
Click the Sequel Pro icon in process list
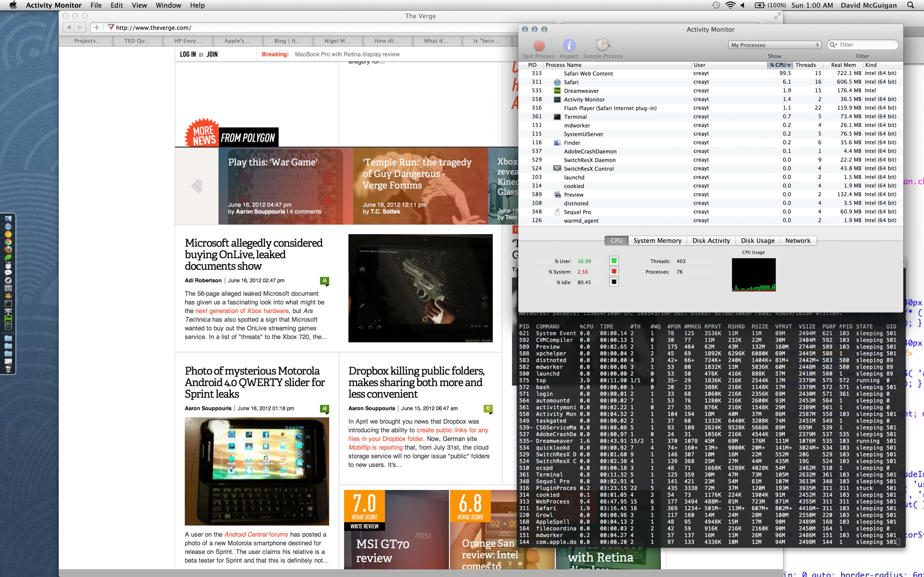coord(557,212)
